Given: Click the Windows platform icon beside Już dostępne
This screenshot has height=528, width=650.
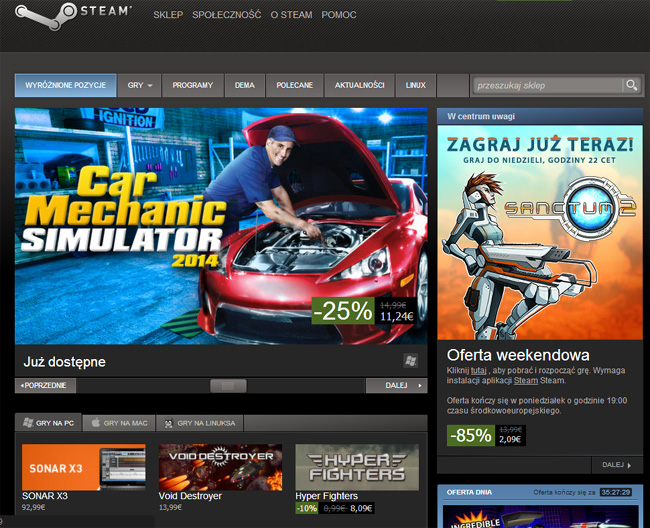Looking at the screenshot, I should (x=411, y=361).
